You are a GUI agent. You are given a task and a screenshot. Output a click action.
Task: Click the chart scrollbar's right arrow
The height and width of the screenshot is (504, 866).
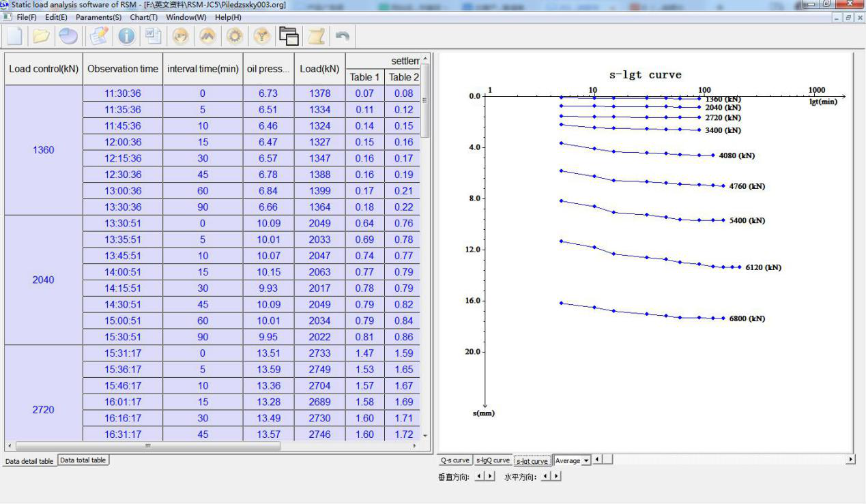coord(850,460)
